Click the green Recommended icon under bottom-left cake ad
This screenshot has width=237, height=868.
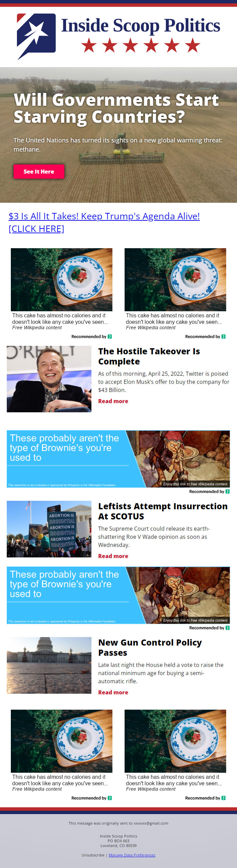click(x=110, y=798)
